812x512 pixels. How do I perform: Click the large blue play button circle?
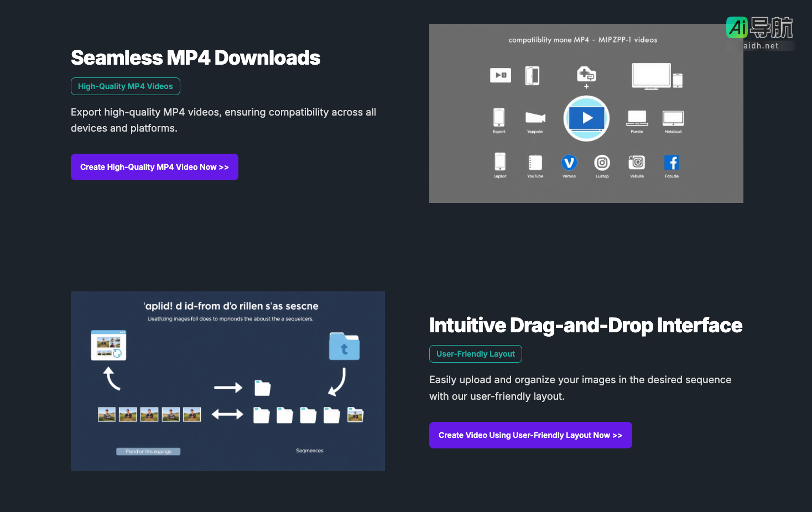click(x=586, y=118)
